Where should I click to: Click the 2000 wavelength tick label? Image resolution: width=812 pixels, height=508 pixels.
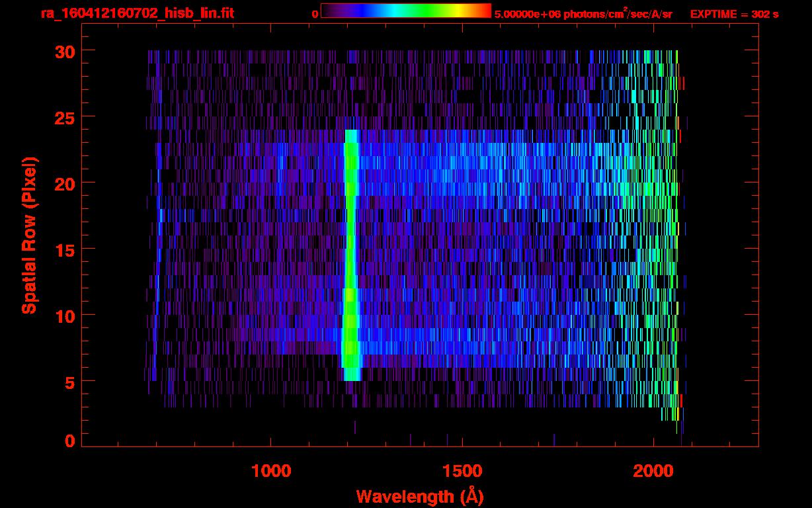pyautogui.click(x=653, y=471)
